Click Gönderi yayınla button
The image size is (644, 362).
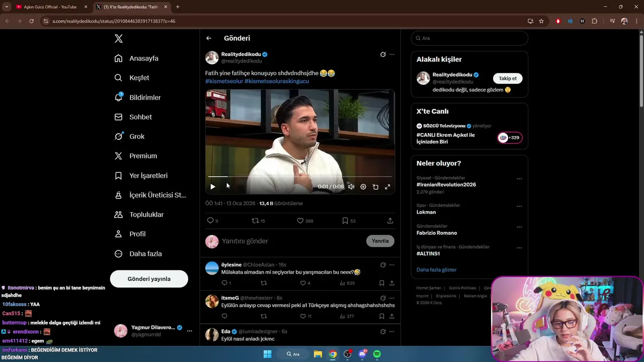149,279
